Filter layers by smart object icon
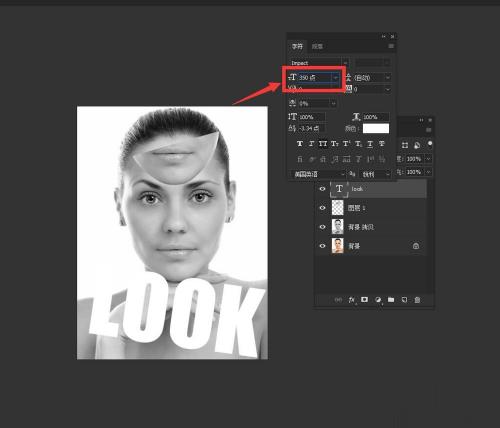The image size is (500, 428). pos(417,145)
